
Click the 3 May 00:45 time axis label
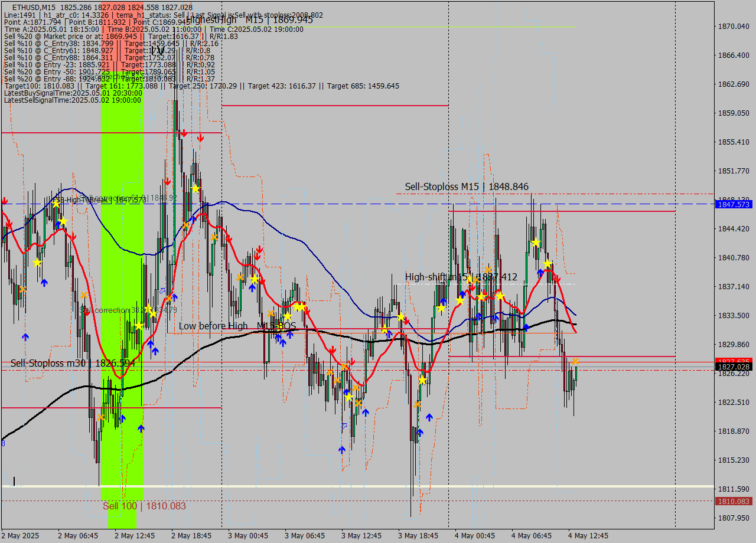248,536
